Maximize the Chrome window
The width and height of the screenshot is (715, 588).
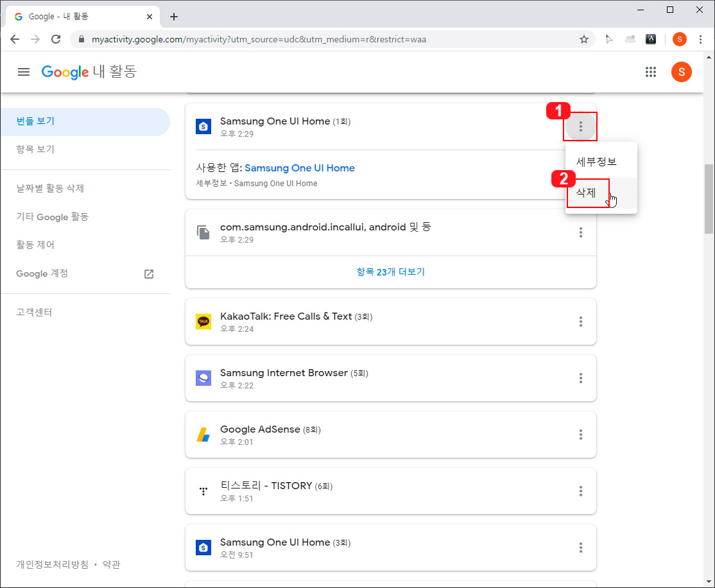pos(670,10)
